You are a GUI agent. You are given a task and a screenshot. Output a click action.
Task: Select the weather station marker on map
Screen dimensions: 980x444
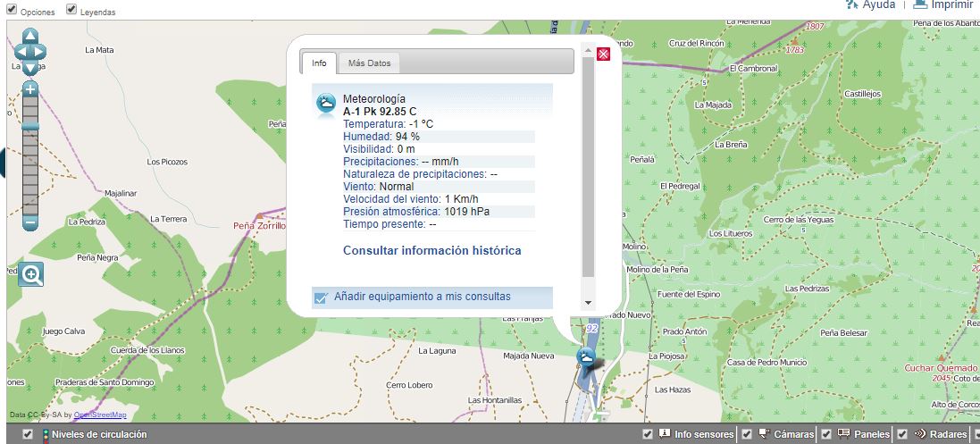pyautogui.click(x=586, y=357)
